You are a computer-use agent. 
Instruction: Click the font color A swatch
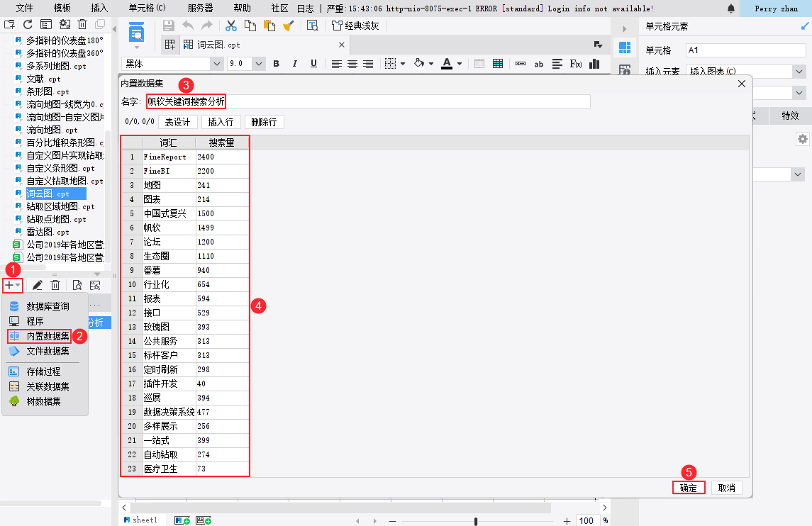447,64
